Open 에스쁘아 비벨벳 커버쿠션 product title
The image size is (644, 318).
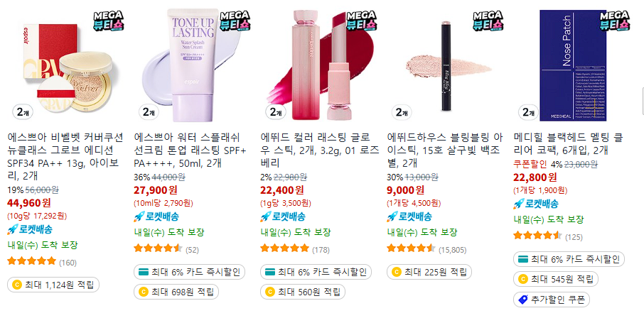65,156
